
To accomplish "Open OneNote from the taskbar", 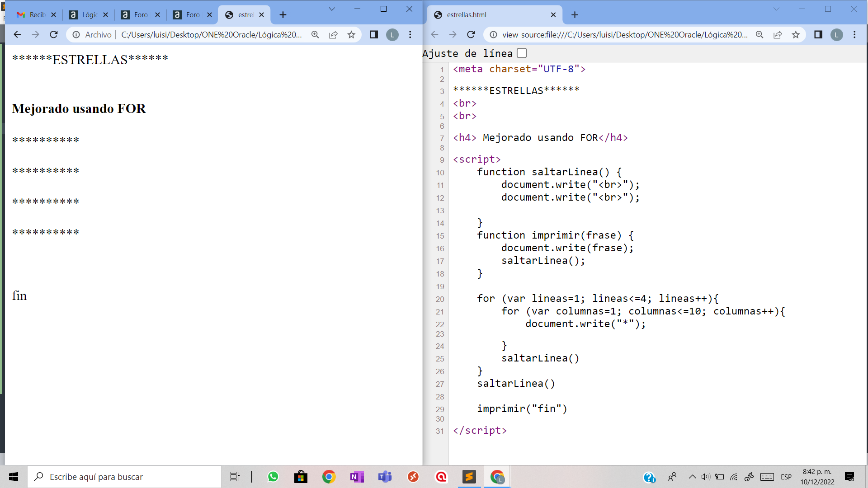I will (x=357, y=477).
